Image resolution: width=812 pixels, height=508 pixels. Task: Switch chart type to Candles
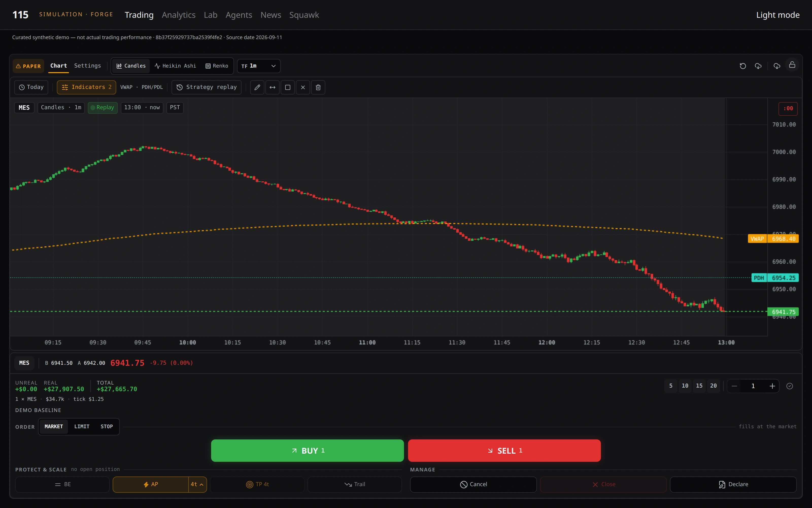pos(131,66)
